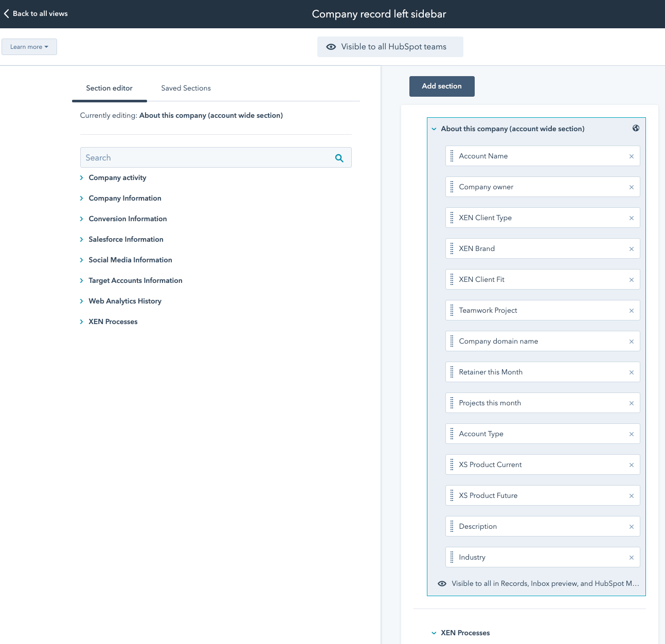Click the eye icon for HubSpot teams visibility
This screenshot has width=665, height=644.
click(331, 47)
